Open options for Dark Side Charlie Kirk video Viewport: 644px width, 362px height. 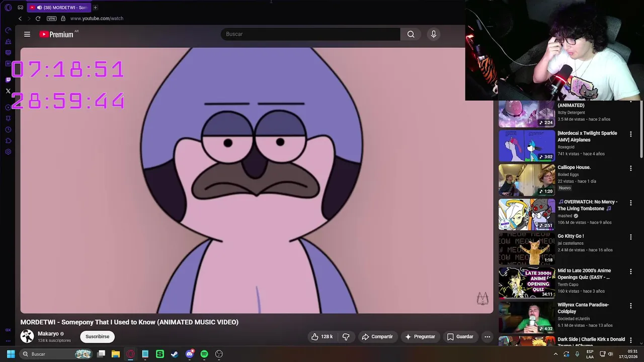tap(630, 340)
